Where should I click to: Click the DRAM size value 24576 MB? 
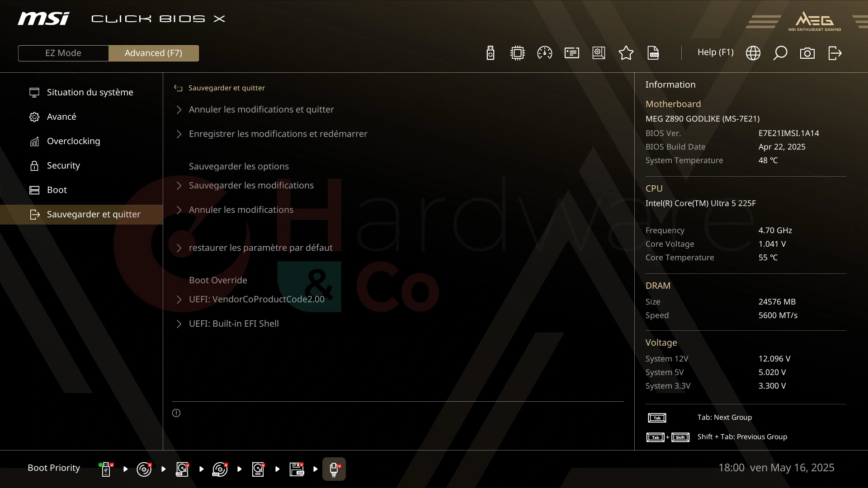point(777,302)
